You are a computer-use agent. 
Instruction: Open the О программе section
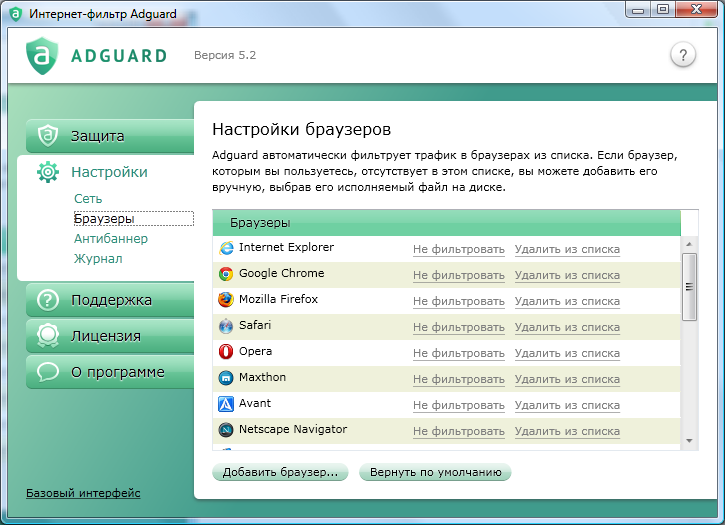click(x=110, y=372)
